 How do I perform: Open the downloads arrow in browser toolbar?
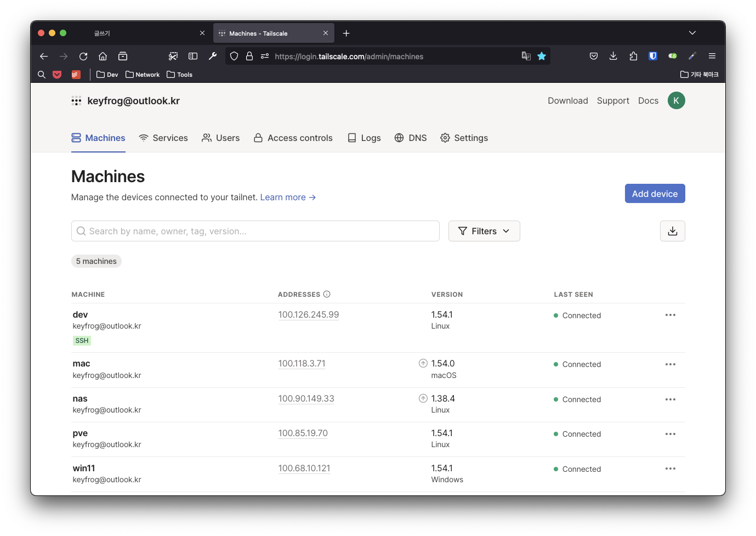tap(613, 56)
